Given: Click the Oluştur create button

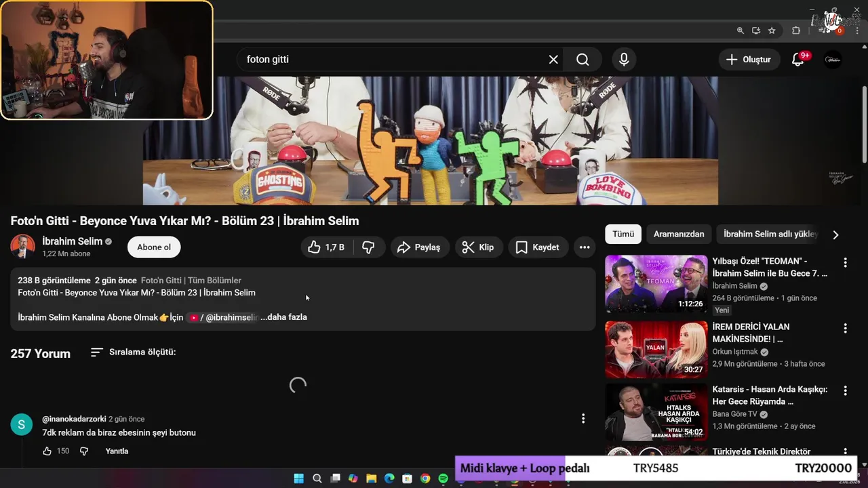Looking at the screenshot, I should (x=749, y=60).
